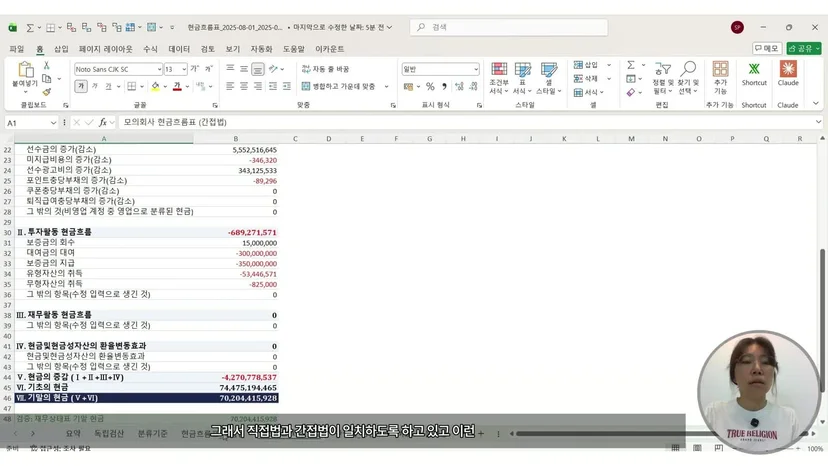Open Find and Select (찾기 및 선택)
The height and width of the screenshot is (466, 828).
pyautogui.click(x=688, y=78)
